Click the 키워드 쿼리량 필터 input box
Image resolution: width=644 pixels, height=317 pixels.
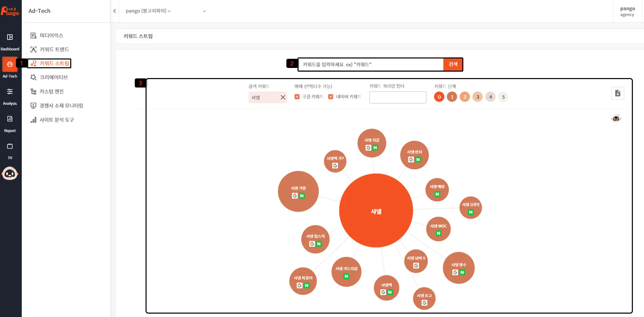[x=397, y=97]
